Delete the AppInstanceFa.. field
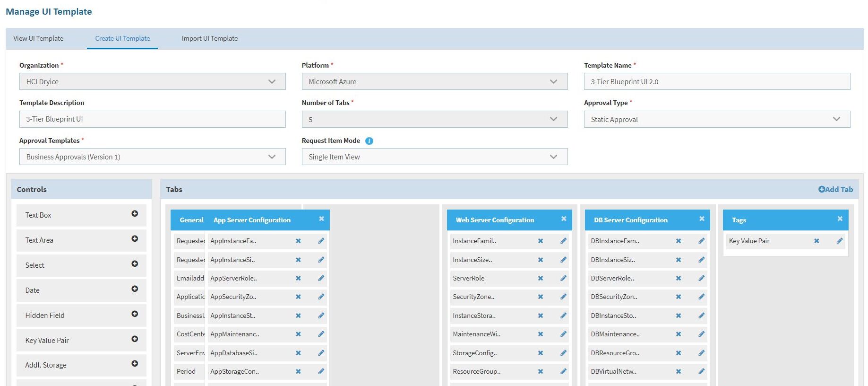 pos(298,241)
